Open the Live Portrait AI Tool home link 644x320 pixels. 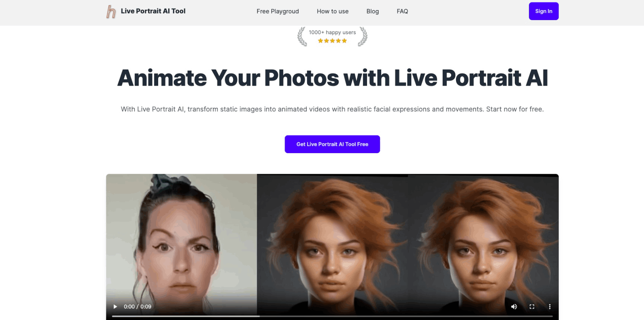(x=153, y=11)
